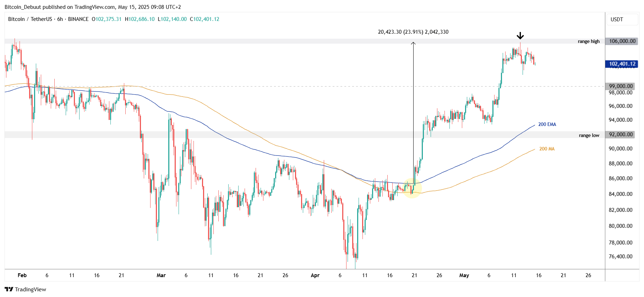Click the 20,423.30 (23.91%) measurement label

tap(413, 32)
